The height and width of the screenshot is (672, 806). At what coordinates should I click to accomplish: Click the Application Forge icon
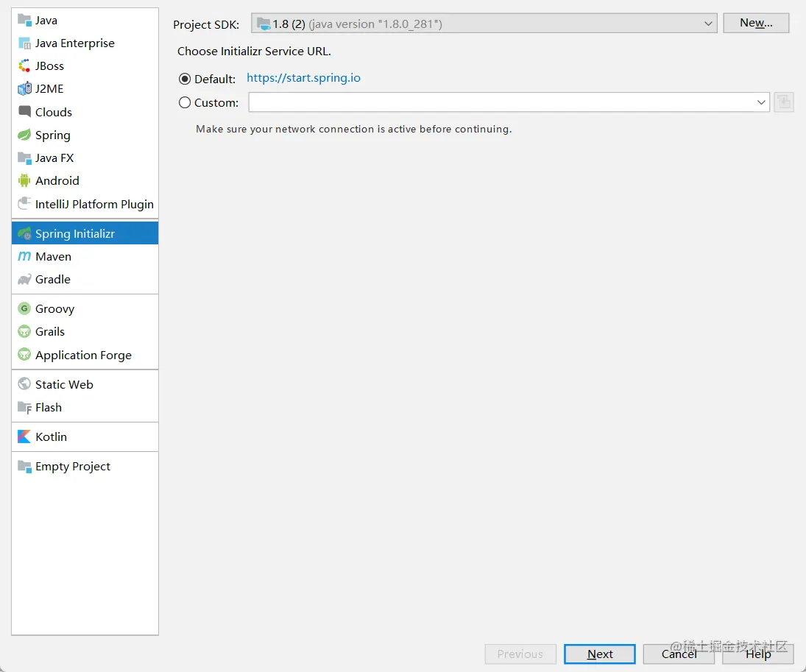coord(24,355)
